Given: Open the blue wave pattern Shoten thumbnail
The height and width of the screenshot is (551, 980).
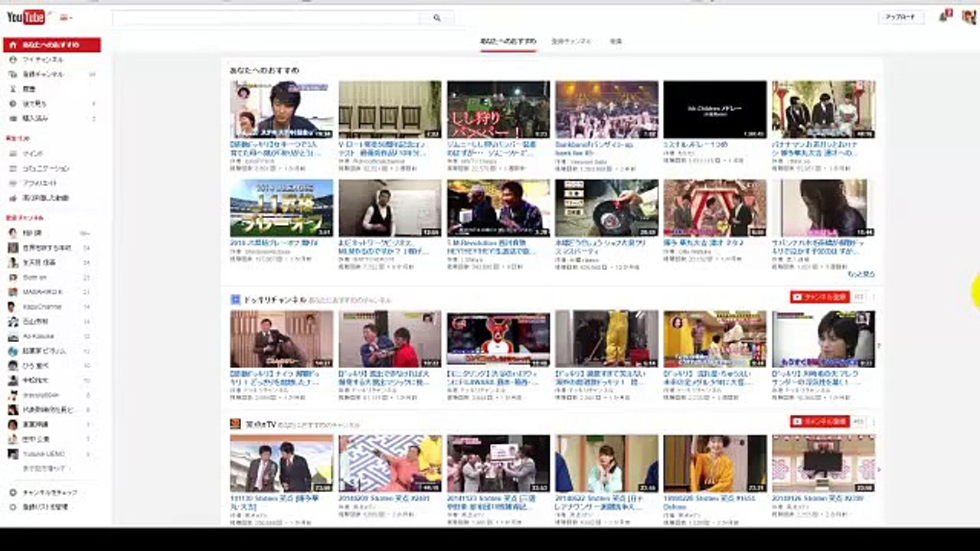Looking at the screenshot, I should point(390,464).
